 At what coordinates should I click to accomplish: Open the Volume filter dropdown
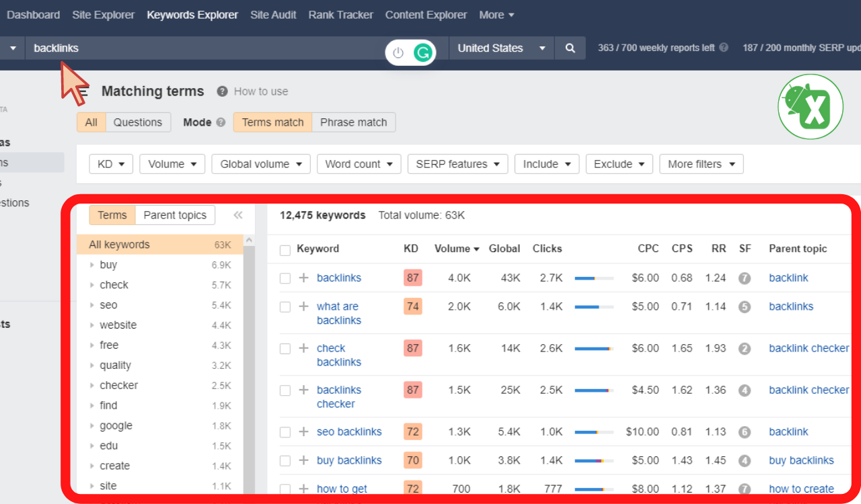[x=172, y=164]
